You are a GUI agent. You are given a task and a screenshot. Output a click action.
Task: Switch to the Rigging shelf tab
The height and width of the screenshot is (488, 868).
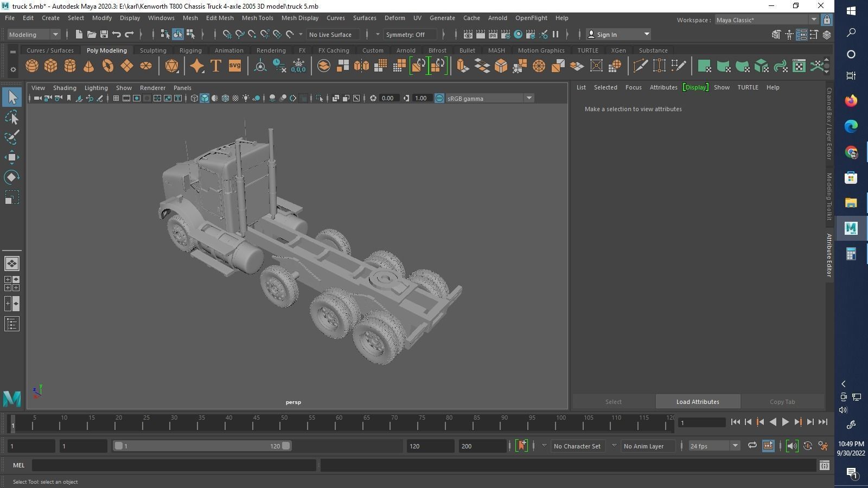190,50
